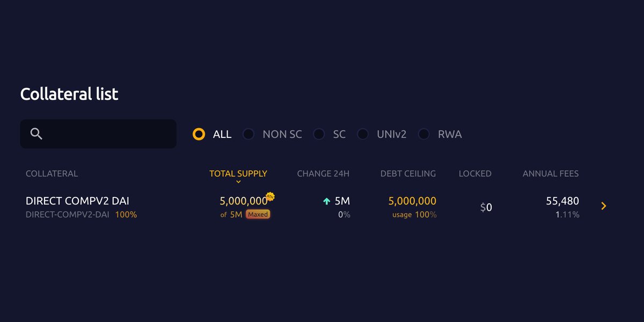Select the NON SC filter radio button

(248, 134)
